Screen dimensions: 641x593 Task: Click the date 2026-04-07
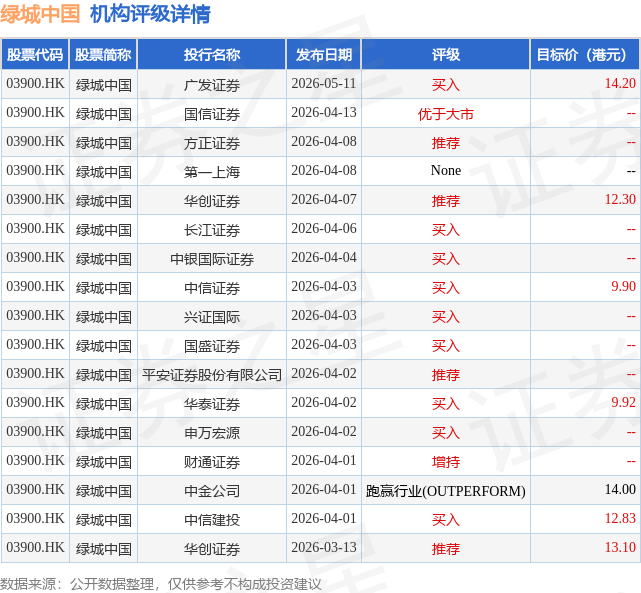tap(324, 199)
